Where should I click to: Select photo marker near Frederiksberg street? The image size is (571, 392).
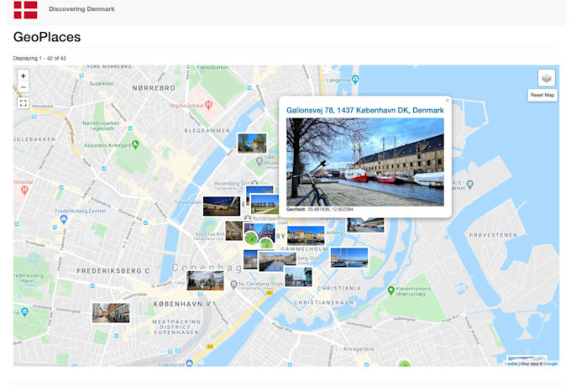[x=111, y=312]
